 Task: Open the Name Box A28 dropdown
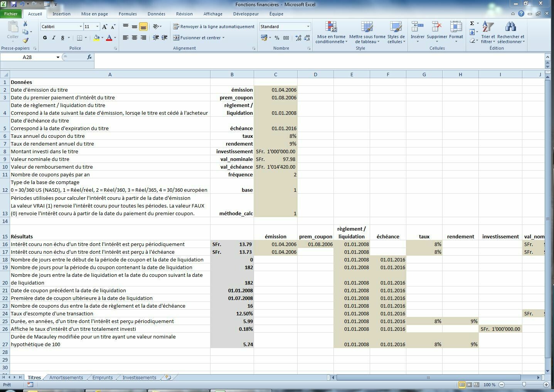point(58,57)
